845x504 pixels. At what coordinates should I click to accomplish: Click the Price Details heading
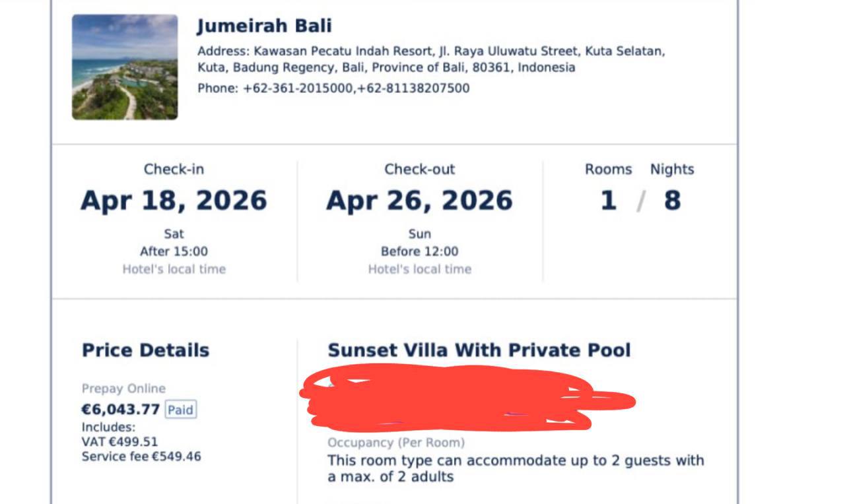coord(145,350)
